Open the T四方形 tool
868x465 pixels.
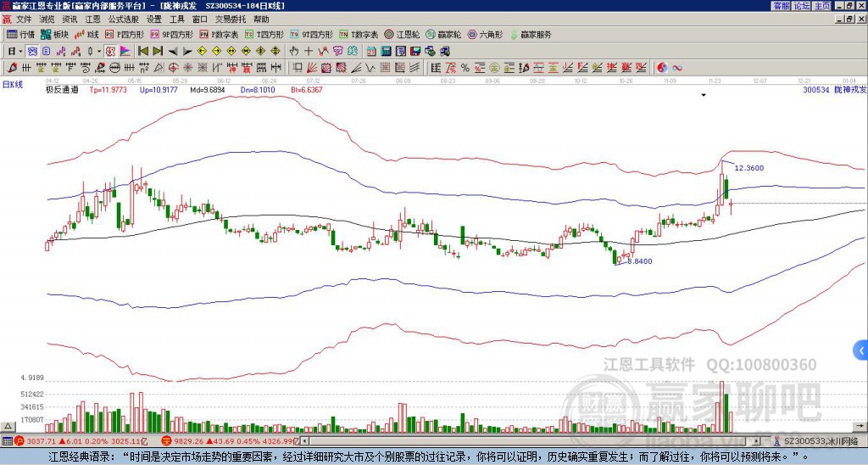click(264, 34)
